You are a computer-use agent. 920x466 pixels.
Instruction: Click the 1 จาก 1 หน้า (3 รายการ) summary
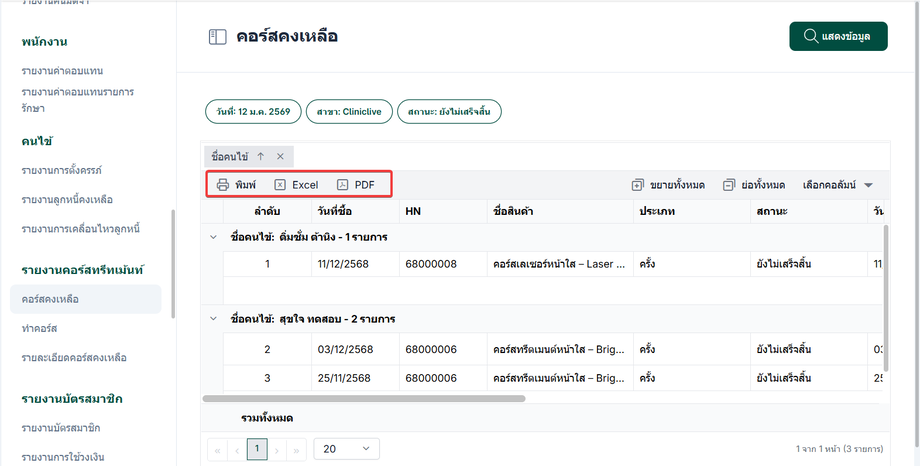coord(839,449)
